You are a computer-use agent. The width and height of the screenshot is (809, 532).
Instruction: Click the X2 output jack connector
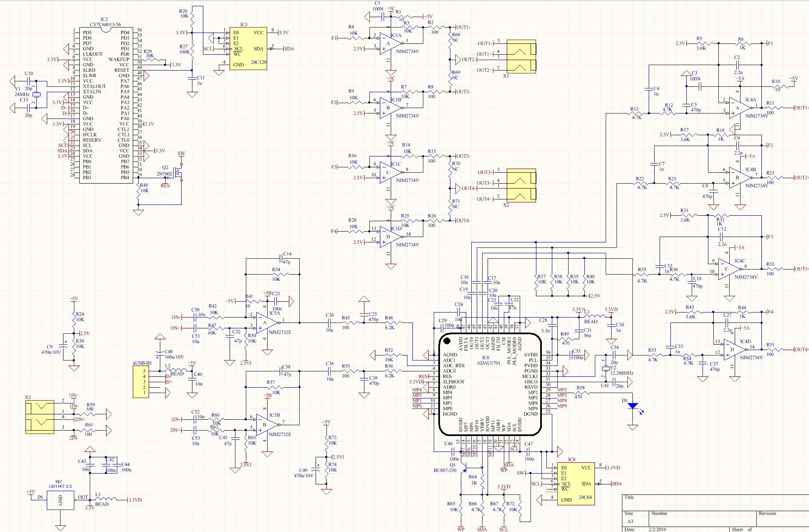pyautogui.click(x=521, y=186)
